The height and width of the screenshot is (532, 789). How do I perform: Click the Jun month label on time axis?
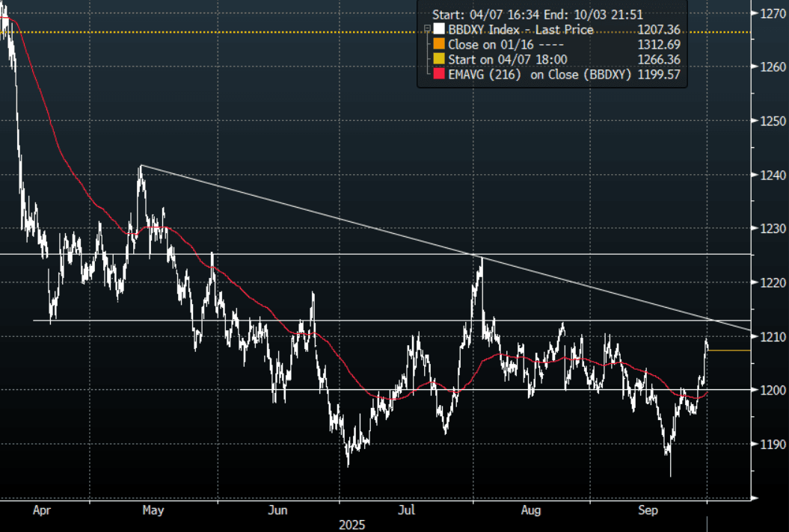(277, 510)
